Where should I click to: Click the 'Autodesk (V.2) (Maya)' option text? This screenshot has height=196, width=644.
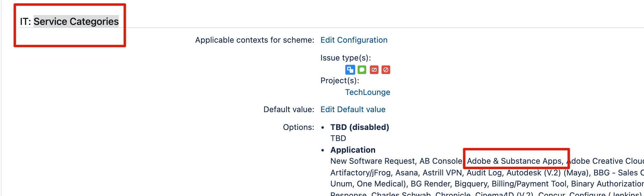548,173
